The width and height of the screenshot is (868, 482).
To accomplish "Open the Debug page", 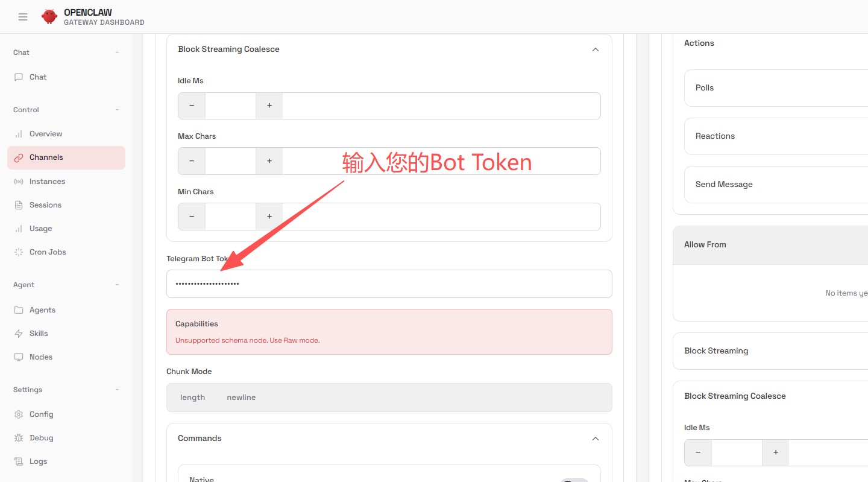I will 41,438.
